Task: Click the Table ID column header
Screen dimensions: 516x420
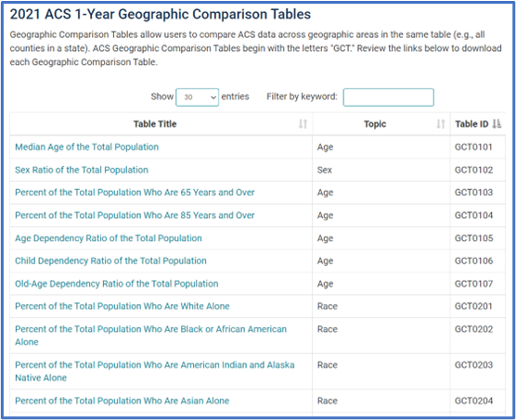Action: tap(478, 124)
